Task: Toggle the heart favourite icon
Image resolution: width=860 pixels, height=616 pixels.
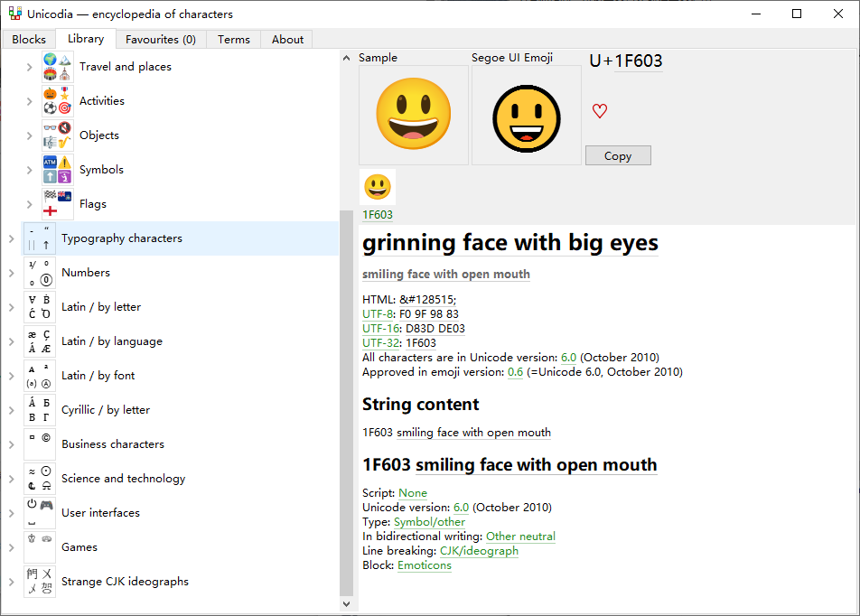Action: 600,111
